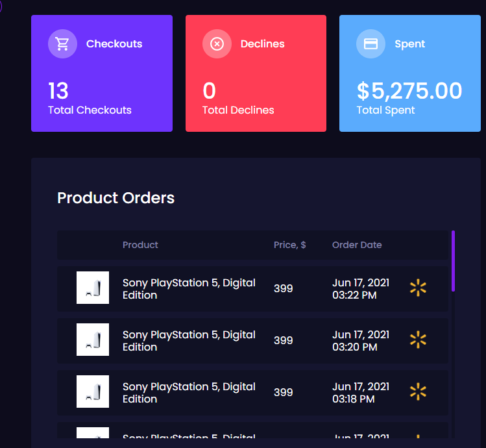Click price 399 in the 03:22 PM row
Screen dimensions: 486x448
point(284,288)
